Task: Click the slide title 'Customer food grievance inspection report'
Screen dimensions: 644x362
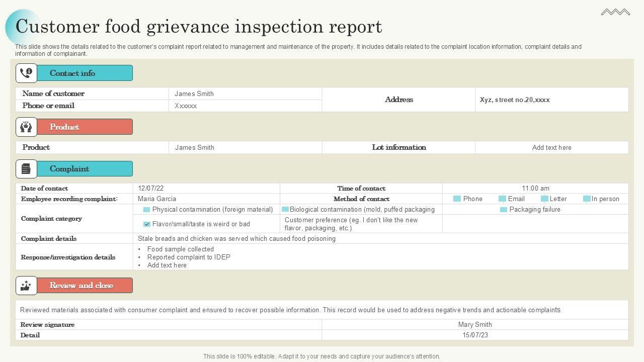Action: (x=199, y=27)
